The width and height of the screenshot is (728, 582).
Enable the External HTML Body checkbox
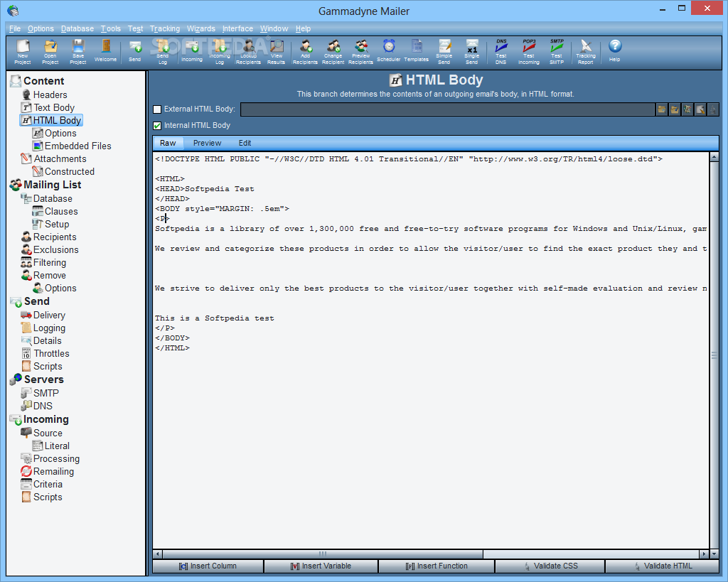coord(157,109)
